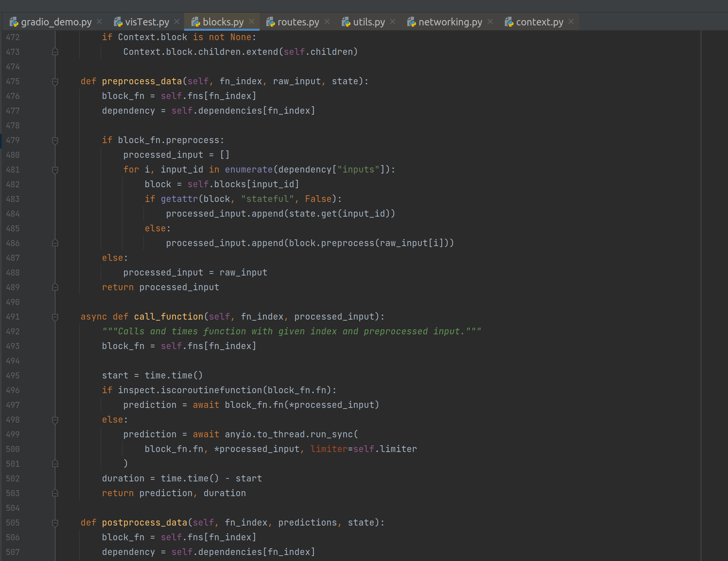Close the routes.py tab
Screen dimensions: 728x561
(x=327, y=22)
